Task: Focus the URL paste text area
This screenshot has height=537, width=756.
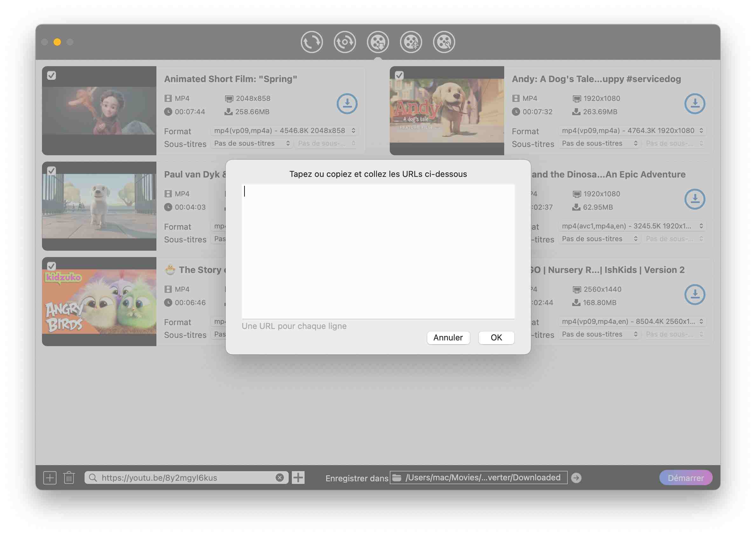Action: pos(378,251)
